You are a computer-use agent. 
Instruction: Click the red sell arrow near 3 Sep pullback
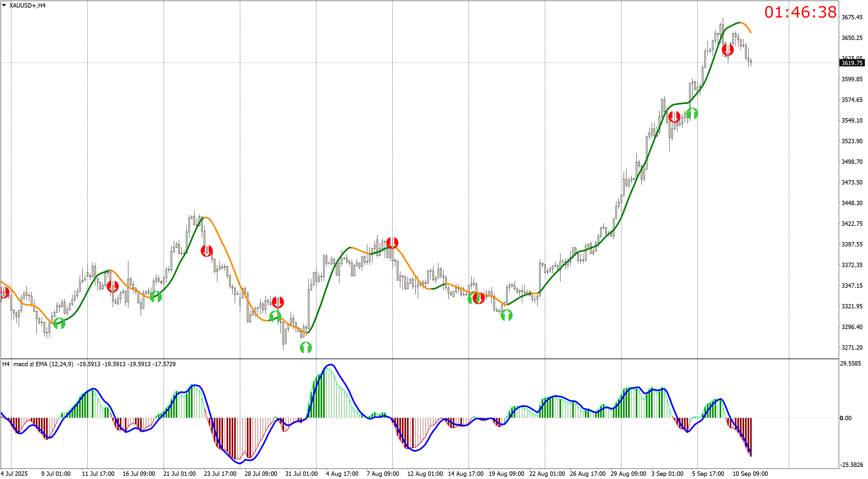(674, 117)
